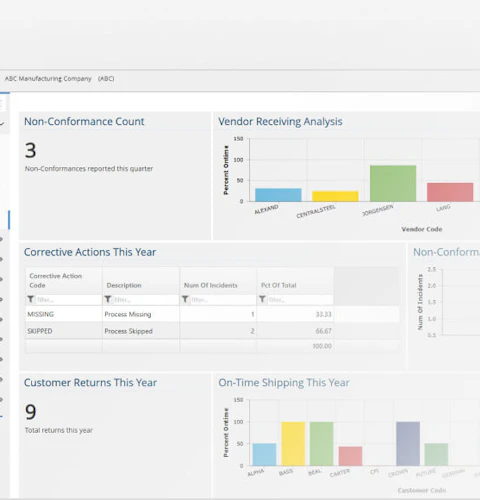Click the non-conformance count number 3

pyautogui.click(x=30, y=150)
